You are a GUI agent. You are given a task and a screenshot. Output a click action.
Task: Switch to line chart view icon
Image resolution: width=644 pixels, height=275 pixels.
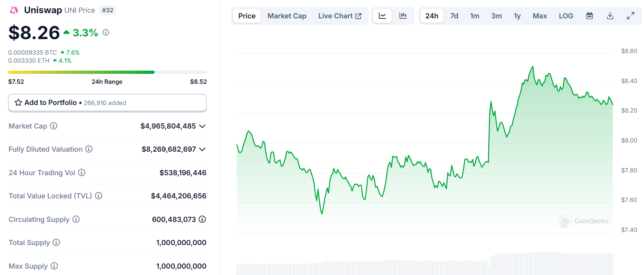coord(382,16)
